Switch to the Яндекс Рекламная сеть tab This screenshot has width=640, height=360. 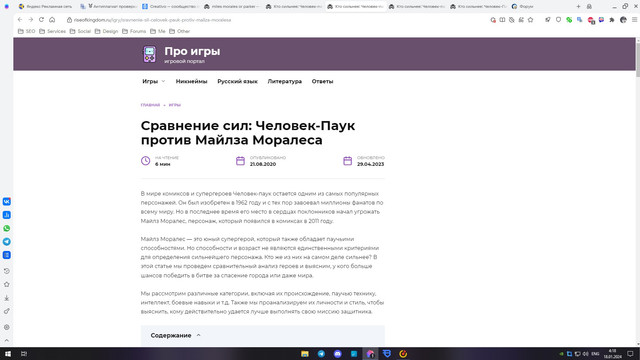tap(46, 7)
